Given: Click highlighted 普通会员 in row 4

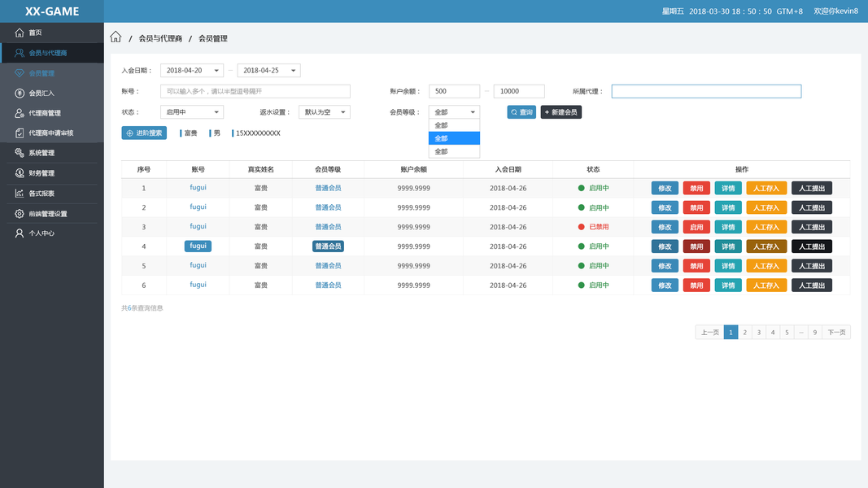Looking at the screenshot, I should point(328,246).
